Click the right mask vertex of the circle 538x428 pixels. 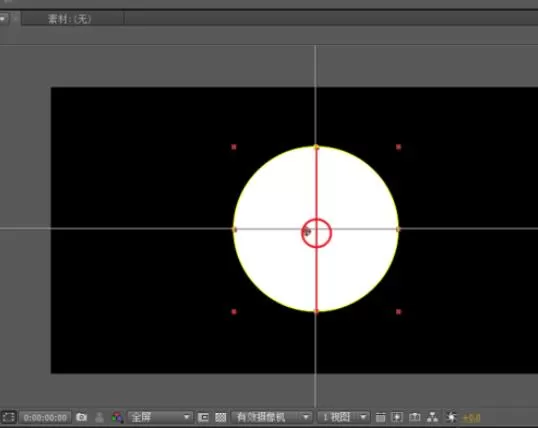pyautogui.click(x=398, y=229)
